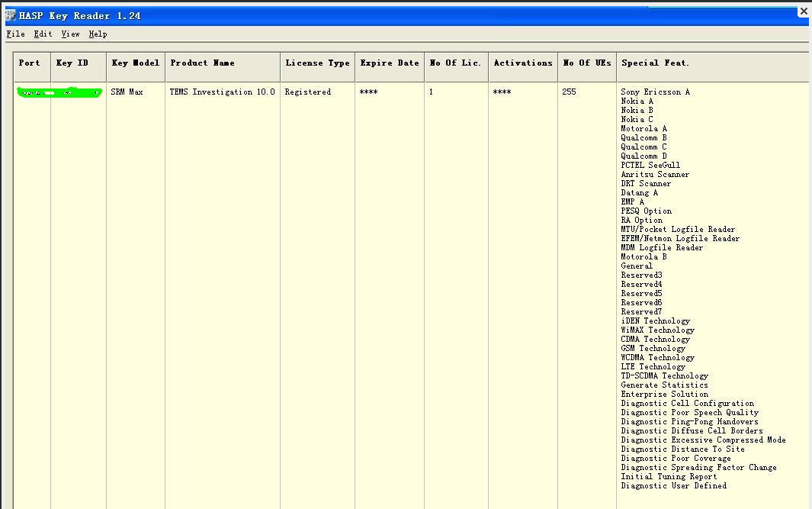Click the Key ID column header
The width and height of the screenshot is (812, 509).
[79, 67]
